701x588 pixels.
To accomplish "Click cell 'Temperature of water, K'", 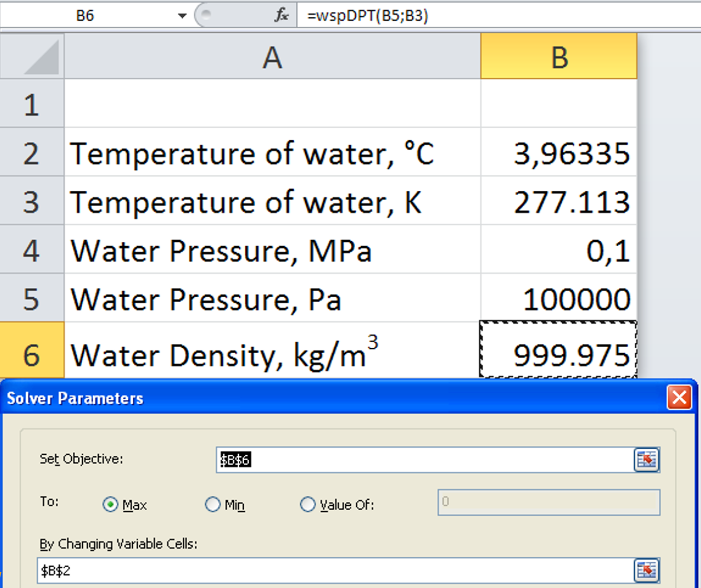I will pyautogui.click(x=272, y=201).
